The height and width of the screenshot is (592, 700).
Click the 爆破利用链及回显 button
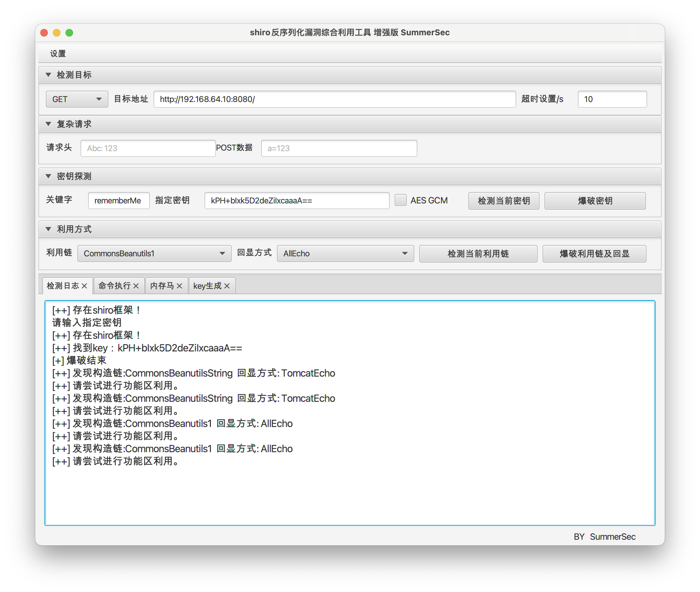point(594,254)
